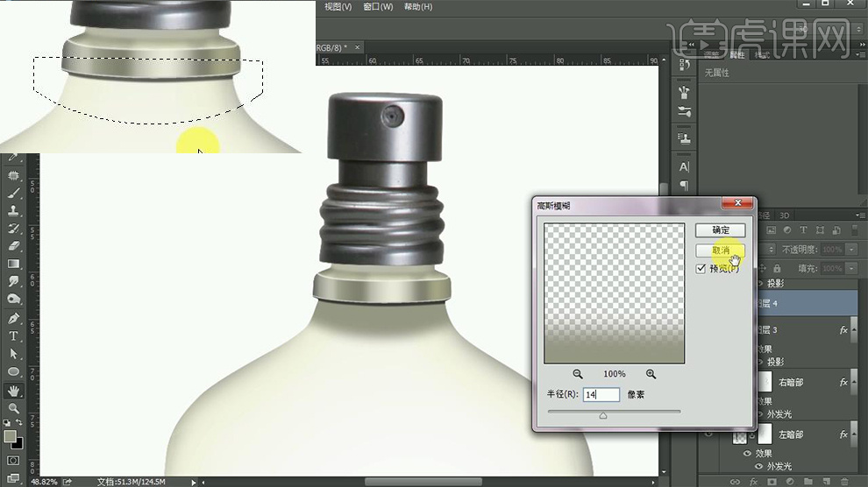868x487 pixels.
Task: Open the Help menu
Action: click(418, 7)
